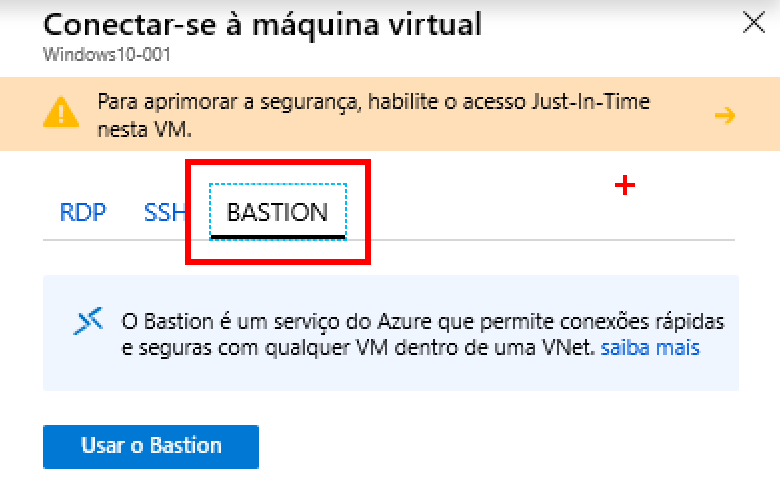This screenshot has height=482, width=780.
Task: Click the black underline beneath BASTION
Action: click(x=277, y=237)
